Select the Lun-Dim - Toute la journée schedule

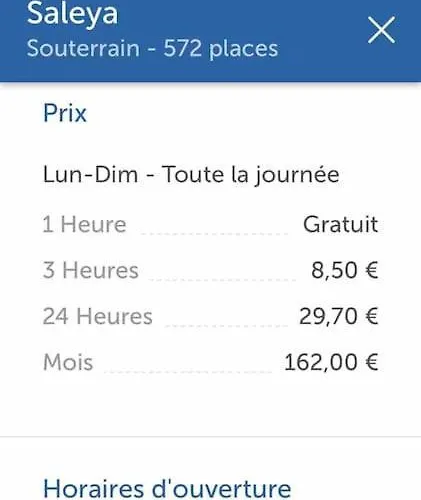tap(191, 175)
